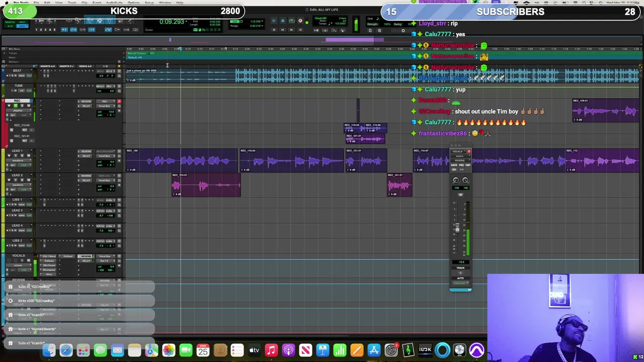Open iLok License Manager from the Dock

425,350
